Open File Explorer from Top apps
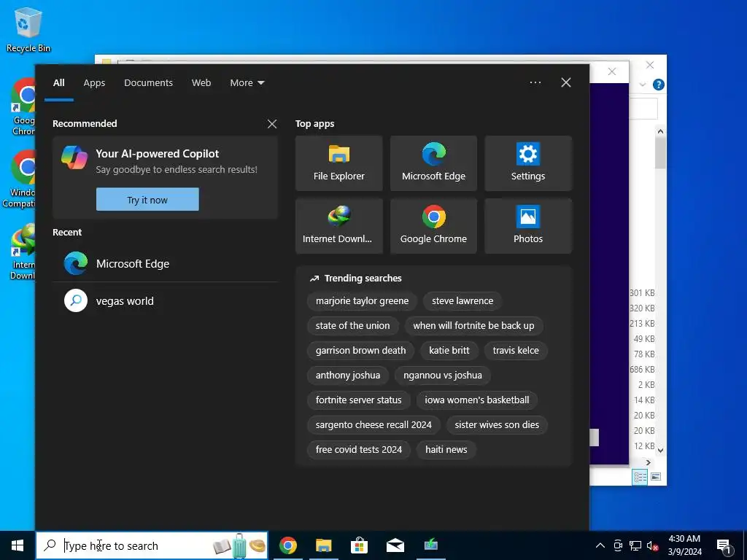The height and width of the screenshot is (560, 747). pos(338,163)
